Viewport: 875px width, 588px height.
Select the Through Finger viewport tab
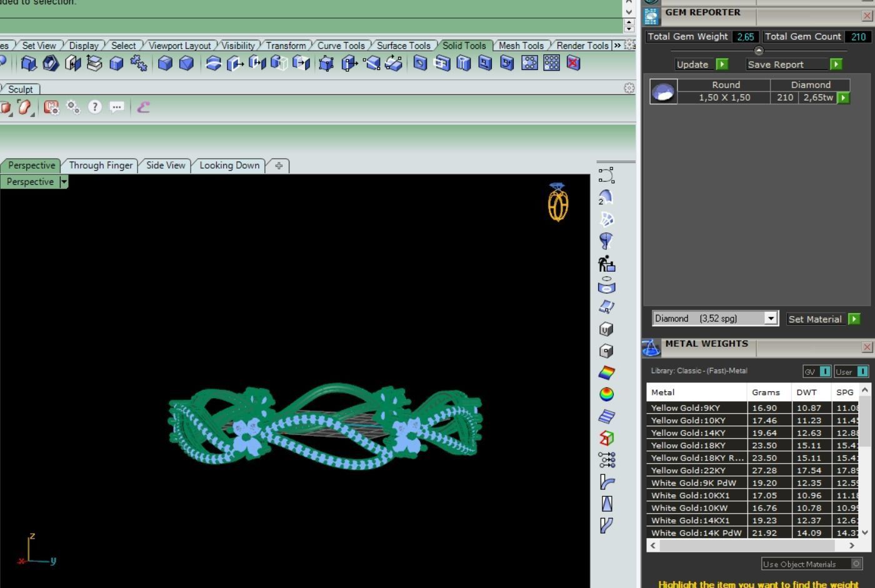coord(101,166)
